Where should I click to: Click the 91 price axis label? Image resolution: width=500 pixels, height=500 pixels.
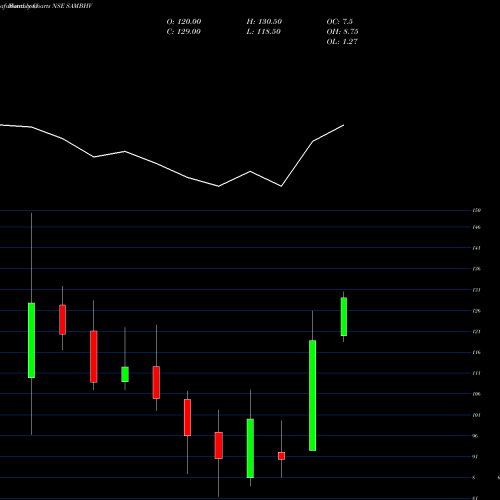[475, 457]
